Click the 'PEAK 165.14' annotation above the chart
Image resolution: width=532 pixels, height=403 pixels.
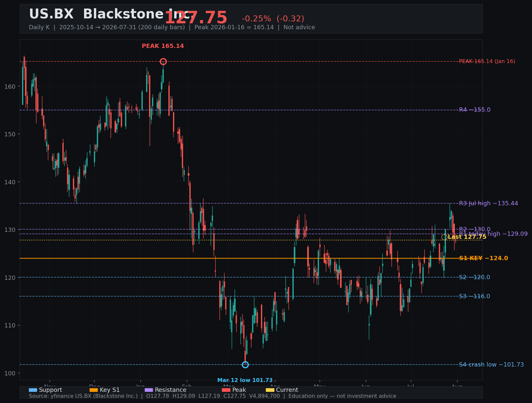(x=163, y=46)
